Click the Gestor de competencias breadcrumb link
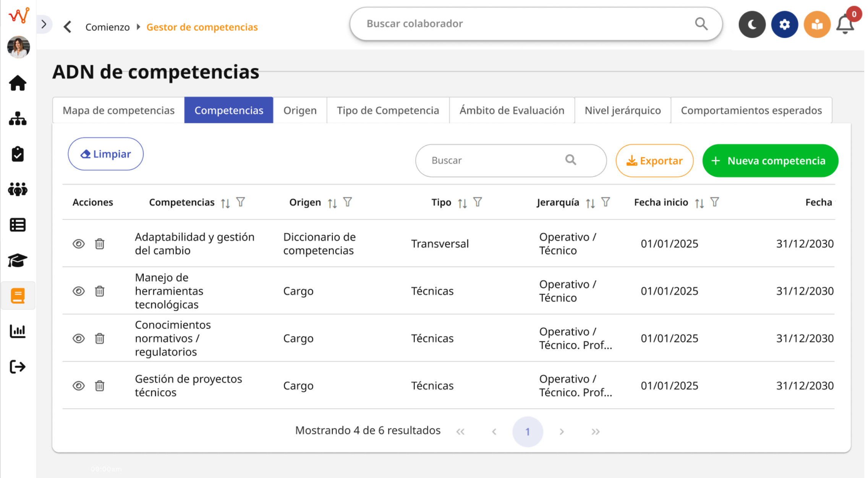This screenshot has height=478, width=868. [x=202, y=27]
